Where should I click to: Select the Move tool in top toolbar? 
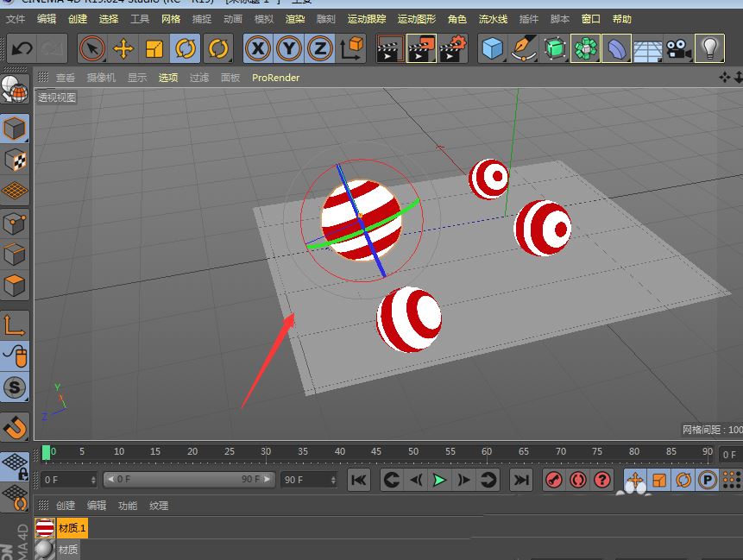123,49
